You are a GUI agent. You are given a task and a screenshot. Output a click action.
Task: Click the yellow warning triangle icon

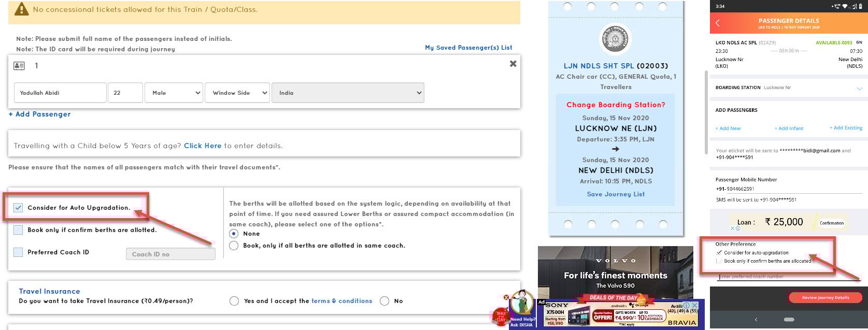22,9
